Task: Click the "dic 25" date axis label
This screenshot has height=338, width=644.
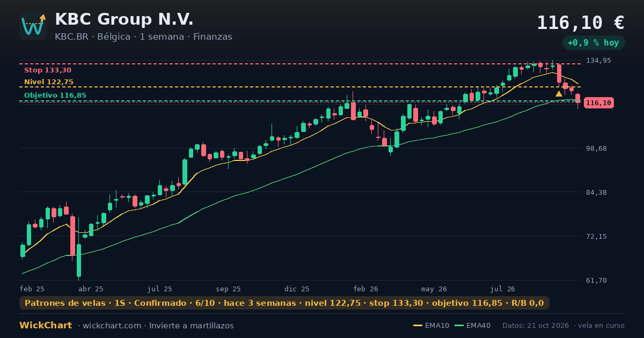Action: click(297, 289)
